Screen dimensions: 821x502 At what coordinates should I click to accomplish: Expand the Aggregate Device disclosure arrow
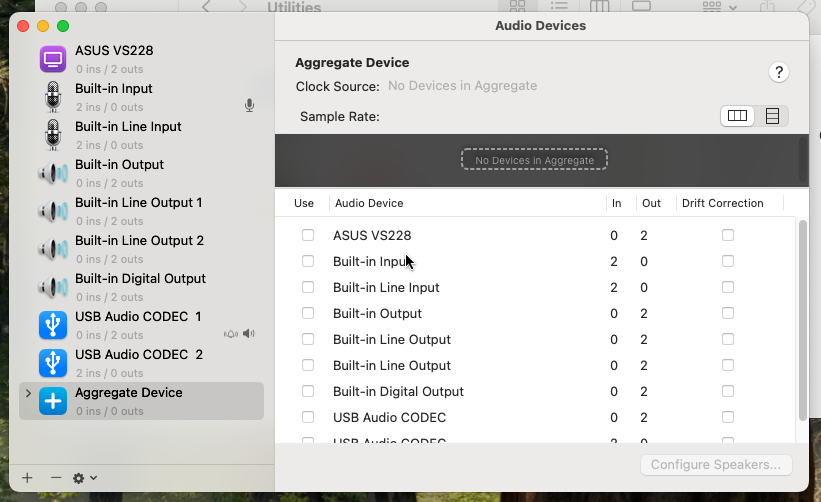(x=28, y=393)
